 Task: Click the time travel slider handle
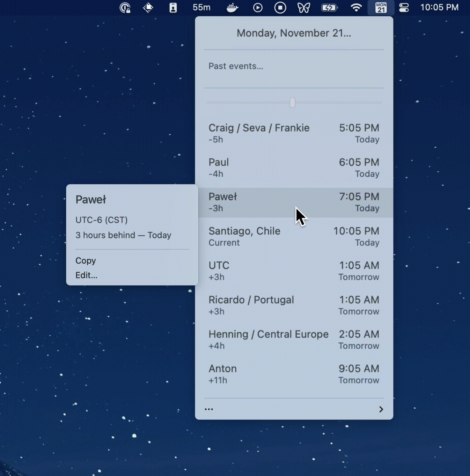(x=292, y=103)
